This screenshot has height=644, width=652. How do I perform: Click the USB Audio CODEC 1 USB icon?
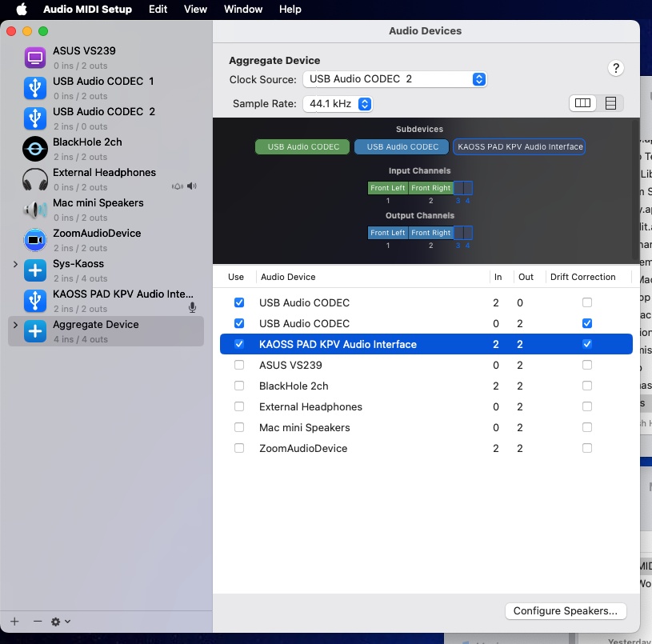[x=35, y=88]
